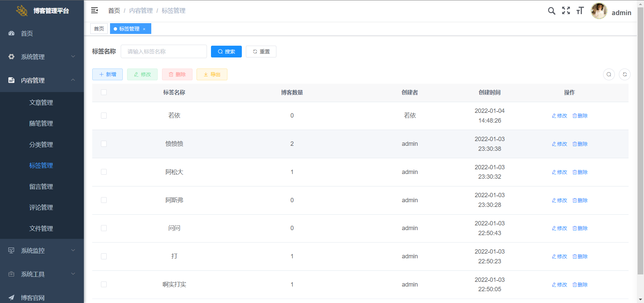Focus the 标签名称 search input field
Screen dimensions: 644x303
coord(164,52)
